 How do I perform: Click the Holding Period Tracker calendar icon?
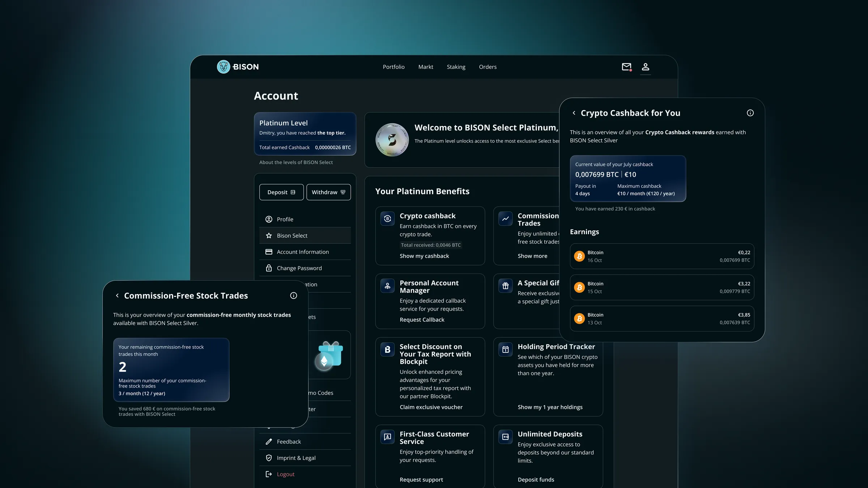click(x=506, y=350)
